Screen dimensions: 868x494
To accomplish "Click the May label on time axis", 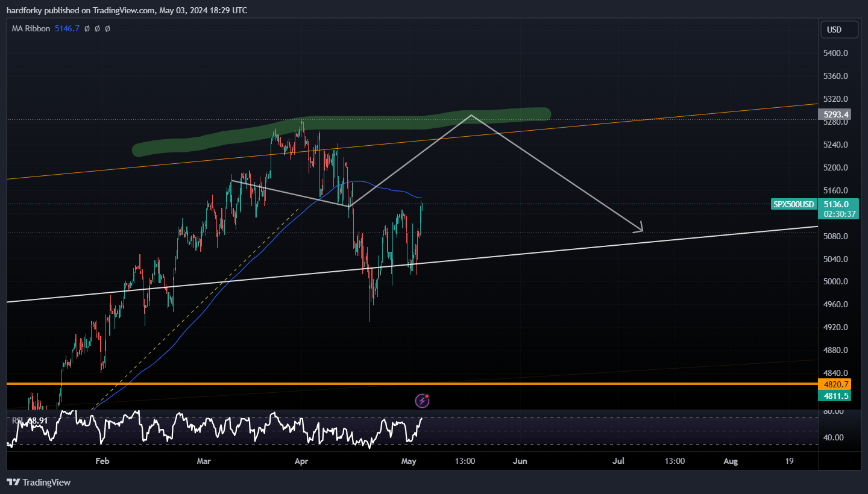I will click(x=409, y=461).
